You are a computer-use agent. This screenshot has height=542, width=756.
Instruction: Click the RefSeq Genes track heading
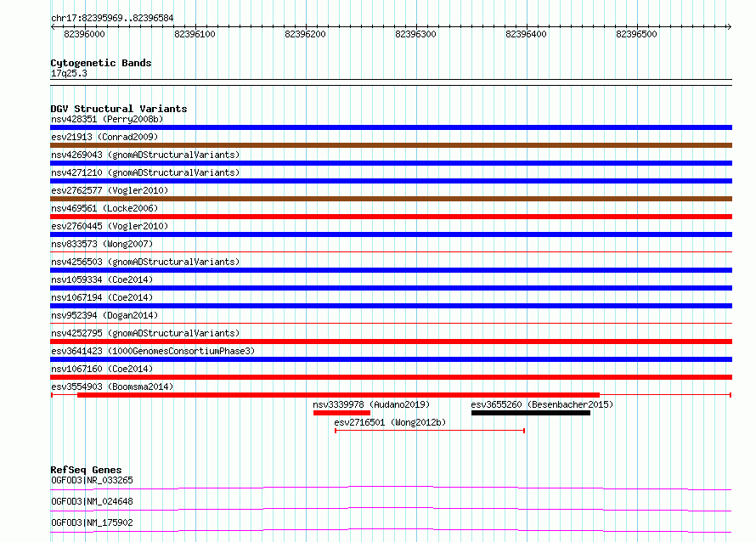pyautogui.click(x=86, y=470)
